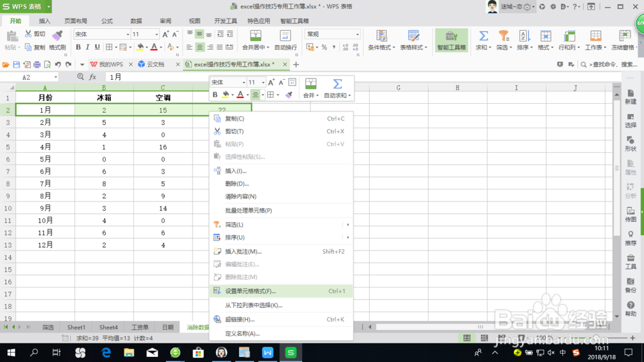
Task: Click the ribbon font color A
Action: coord(154,47)
